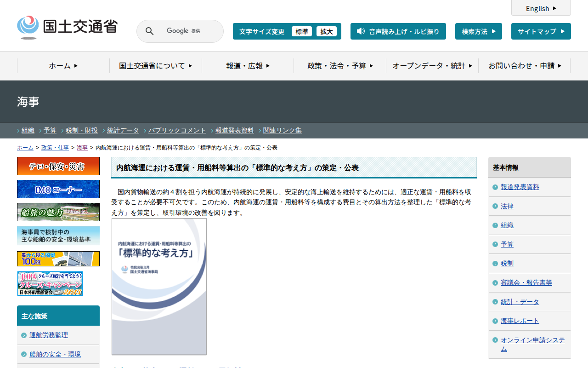Screen dimensions: 588x368
Task: Click the 国土交通省 logo
Action: (x=67, y=27)
